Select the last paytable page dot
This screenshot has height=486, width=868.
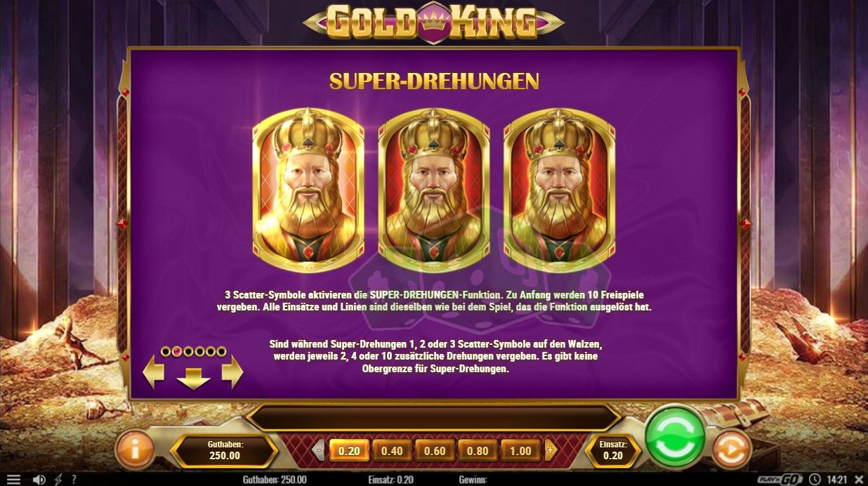click(222, 351)
